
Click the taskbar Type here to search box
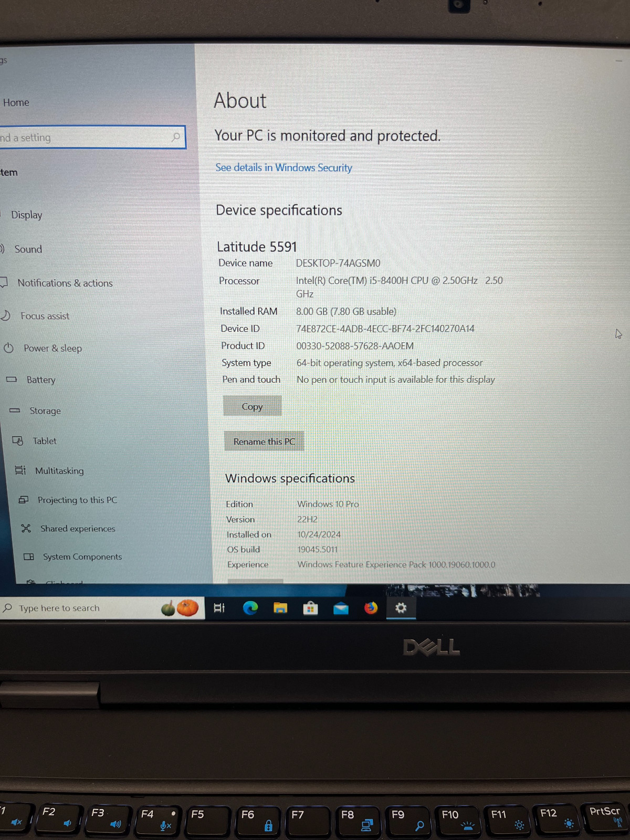point(102,608)
